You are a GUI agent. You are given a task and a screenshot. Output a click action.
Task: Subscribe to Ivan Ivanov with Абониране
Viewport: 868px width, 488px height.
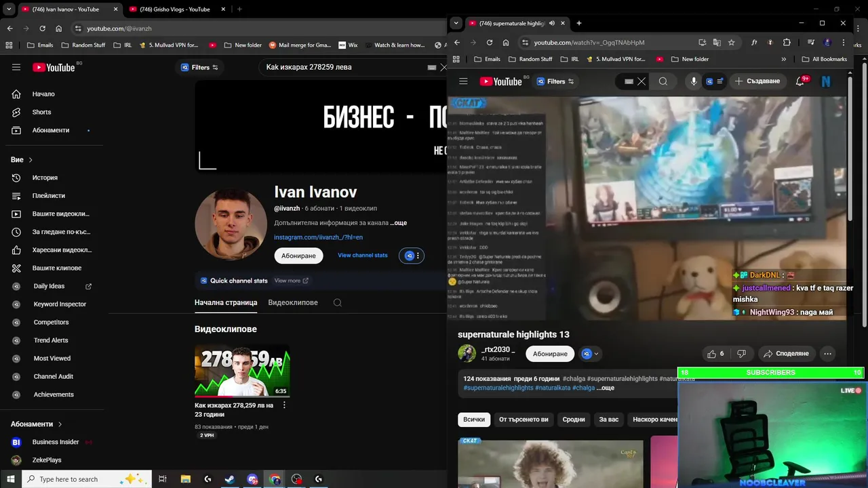(x=298, y=256)
